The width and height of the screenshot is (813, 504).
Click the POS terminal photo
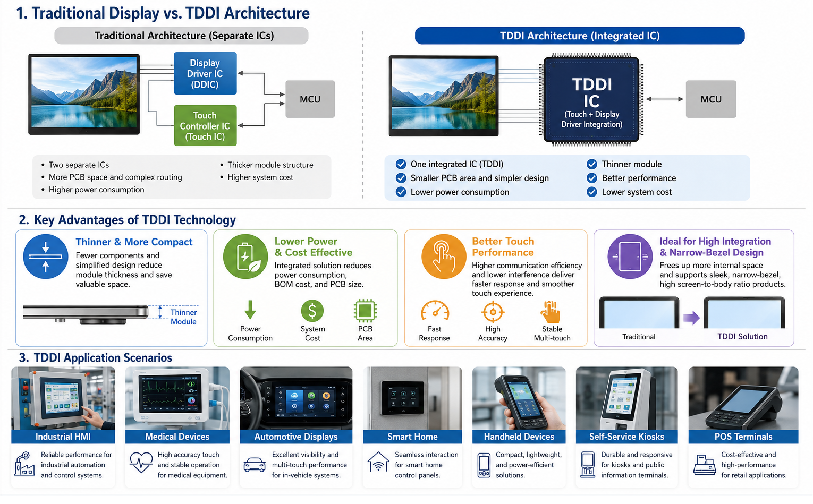coord(743,398)
